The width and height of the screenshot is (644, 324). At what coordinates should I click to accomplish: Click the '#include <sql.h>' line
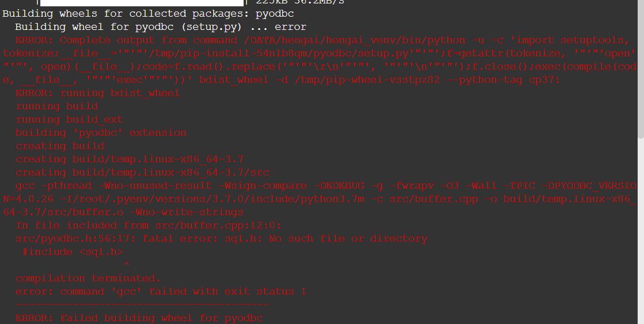pyautogui.click(x=72, y=252)
